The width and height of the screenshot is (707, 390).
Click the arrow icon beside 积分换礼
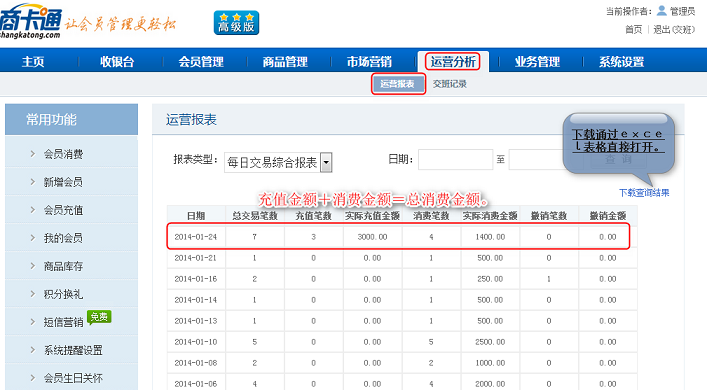32,294
